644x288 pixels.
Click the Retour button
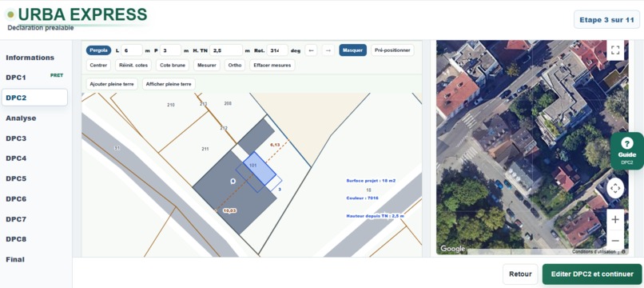(520, 274)
